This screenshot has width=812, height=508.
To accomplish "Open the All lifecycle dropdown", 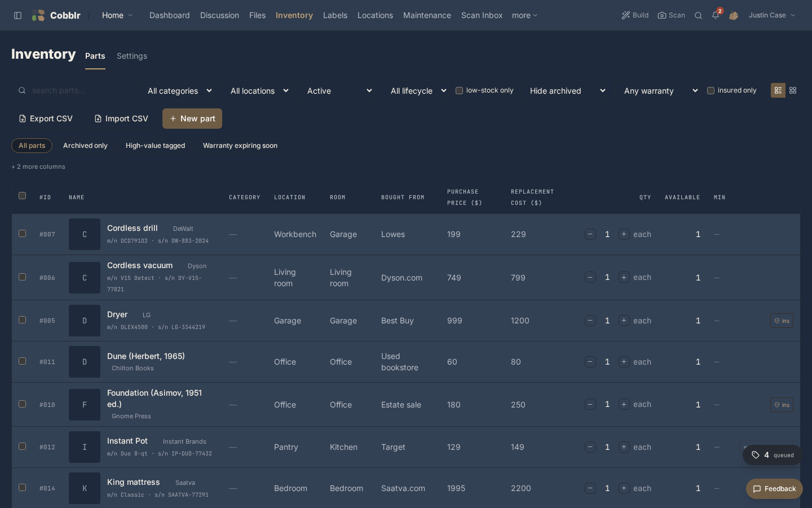I will pyautogui.click(x=418, y=91).
